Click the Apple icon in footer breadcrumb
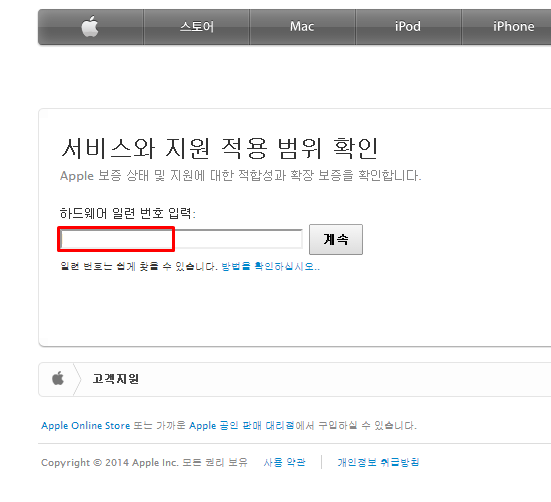This screenshot has width=551, height=502. click(58, 378)
